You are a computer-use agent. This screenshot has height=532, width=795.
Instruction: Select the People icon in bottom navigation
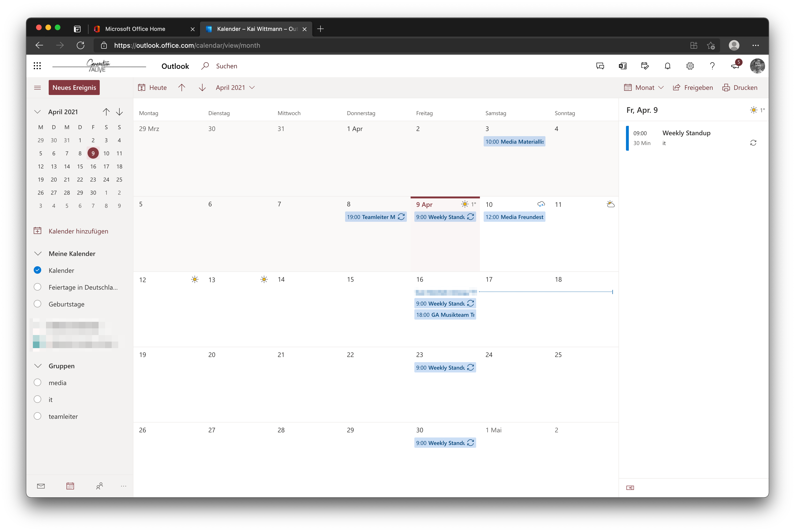click(x=99, y=486)
